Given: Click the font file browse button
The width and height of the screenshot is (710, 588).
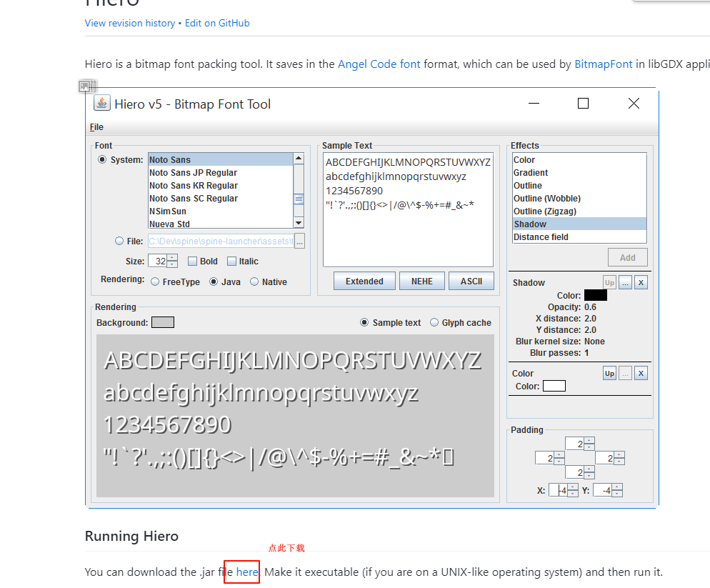Looking at the screenshot, I should pyautogui.click(x=300, y=241).
